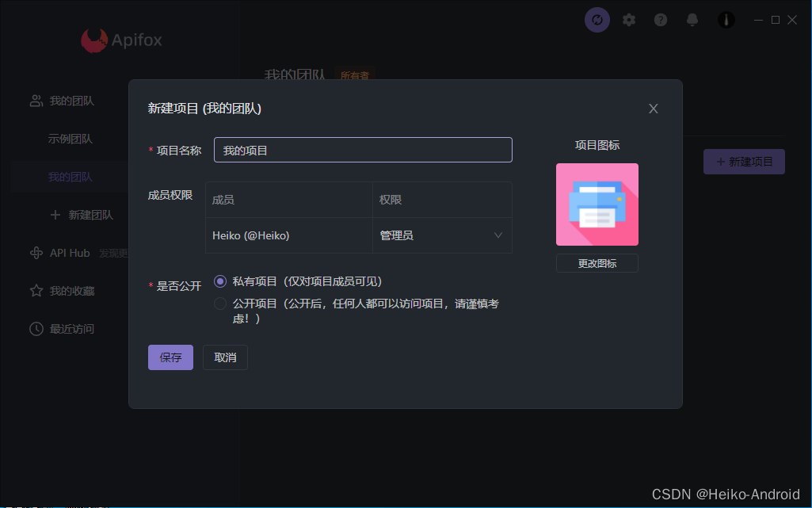Close the Apifox window
Screen dimensions: 812x508
(x=792, y=20)
